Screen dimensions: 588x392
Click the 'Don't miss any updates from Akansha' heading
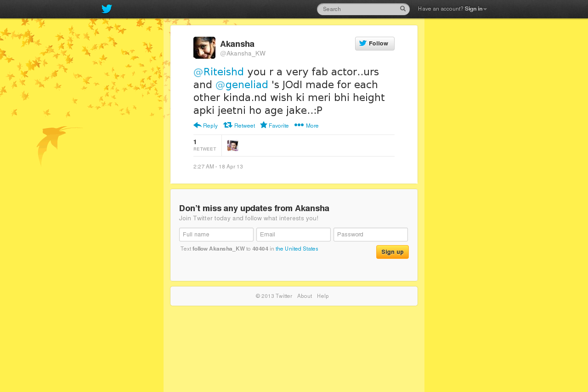tap(254, 208)
